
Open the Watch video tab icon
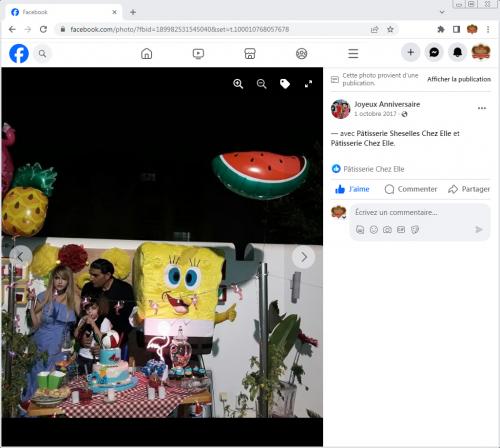tap(198, 53)
